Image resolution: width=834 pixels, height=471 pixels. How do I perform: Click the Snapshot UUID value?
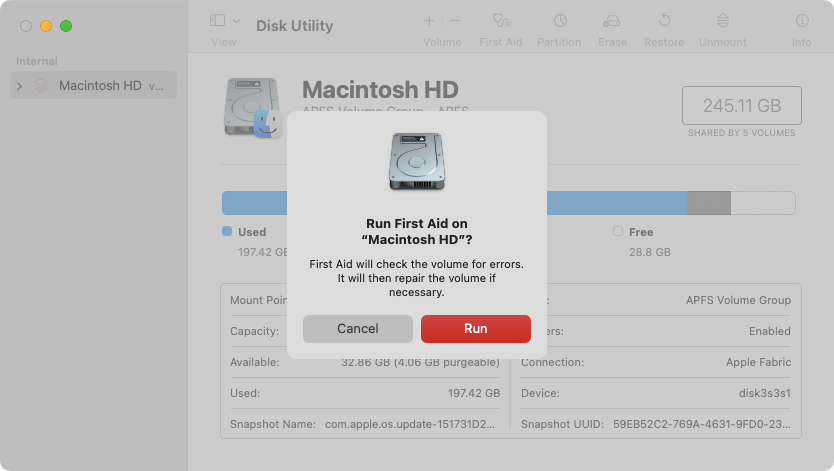click(702, 424)
